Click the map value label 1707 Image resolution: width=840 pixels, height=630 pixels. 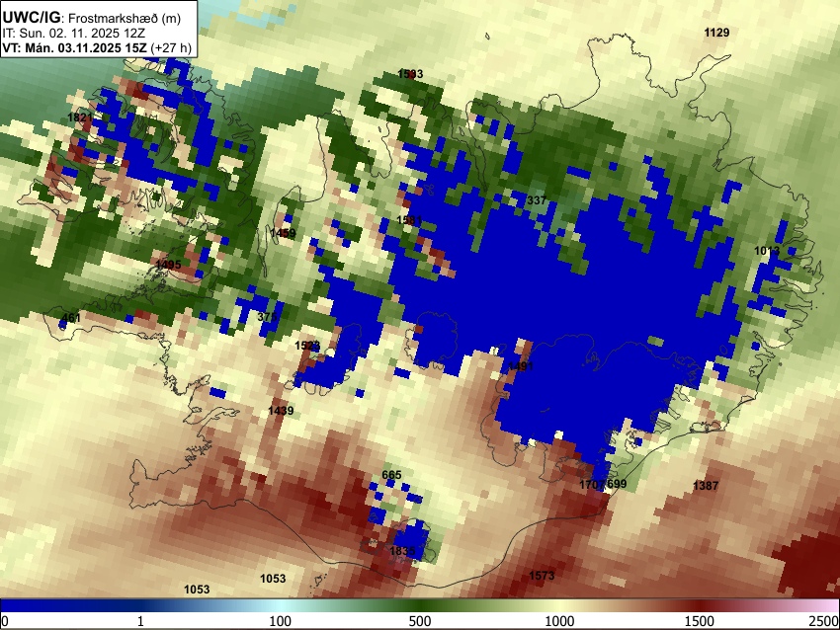click(593, 485)
